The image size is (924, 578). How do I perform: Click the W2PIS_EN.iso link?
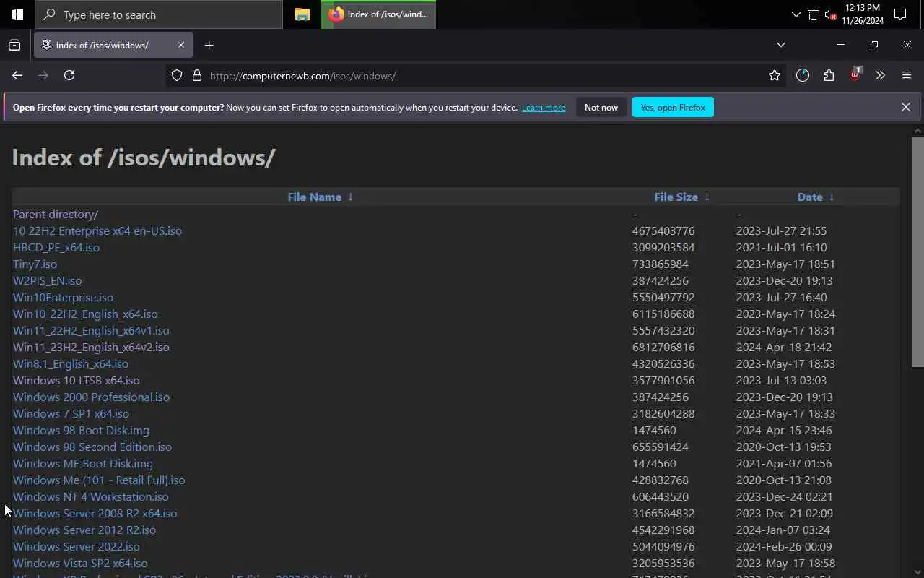(48, 280)
